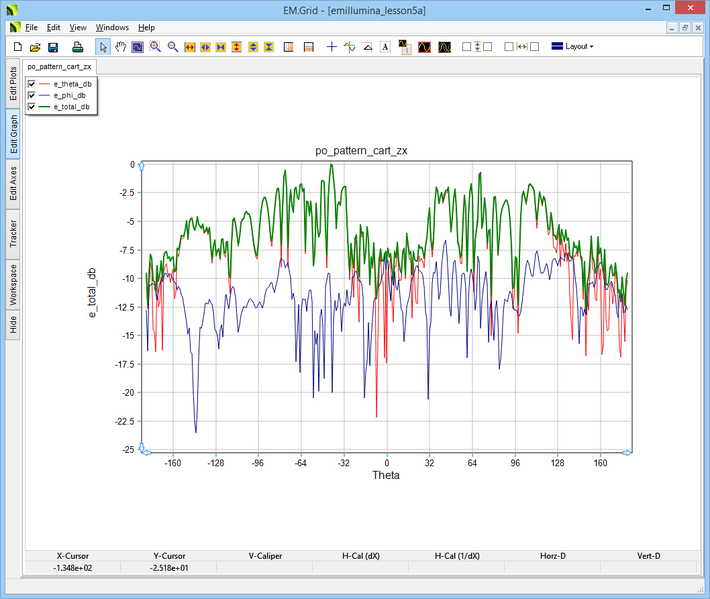
Task: Click the zoom out magnifier icon
Action: (x=172, y=47)
